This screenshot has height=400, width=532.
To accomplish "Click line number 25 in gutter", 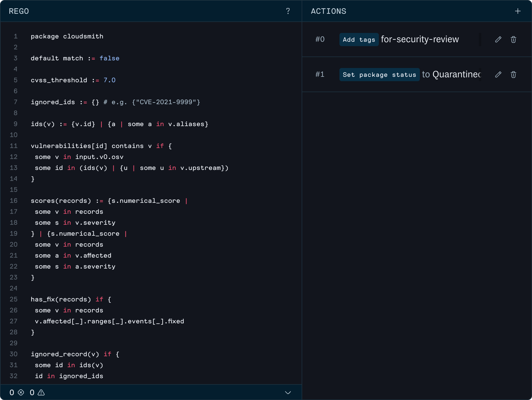I will [x=13, y=299].
